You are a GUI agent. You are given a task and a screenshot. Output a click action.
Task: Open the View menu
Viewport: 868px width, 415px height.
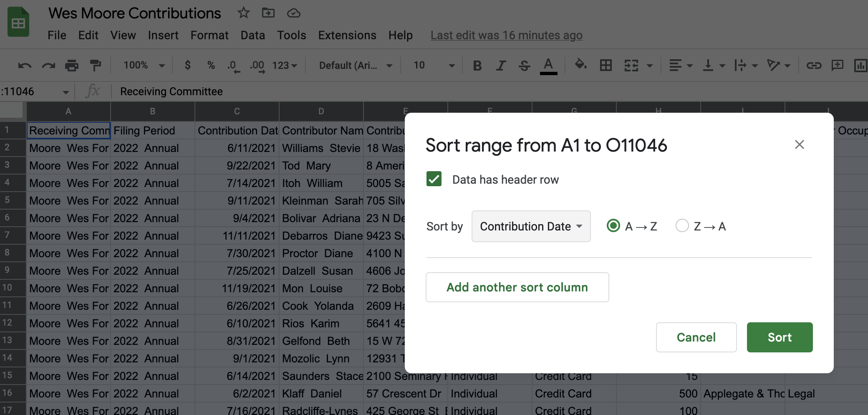(123, 35)
